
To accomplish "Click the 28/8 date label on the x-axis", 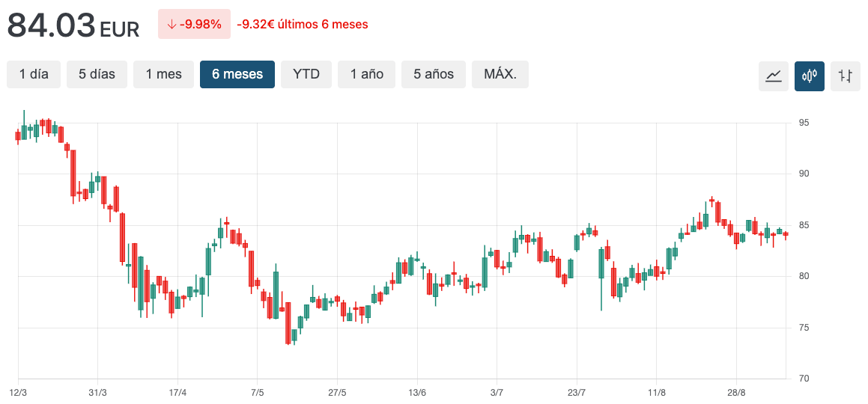I will pyautogui.click(x=737, y=393).
